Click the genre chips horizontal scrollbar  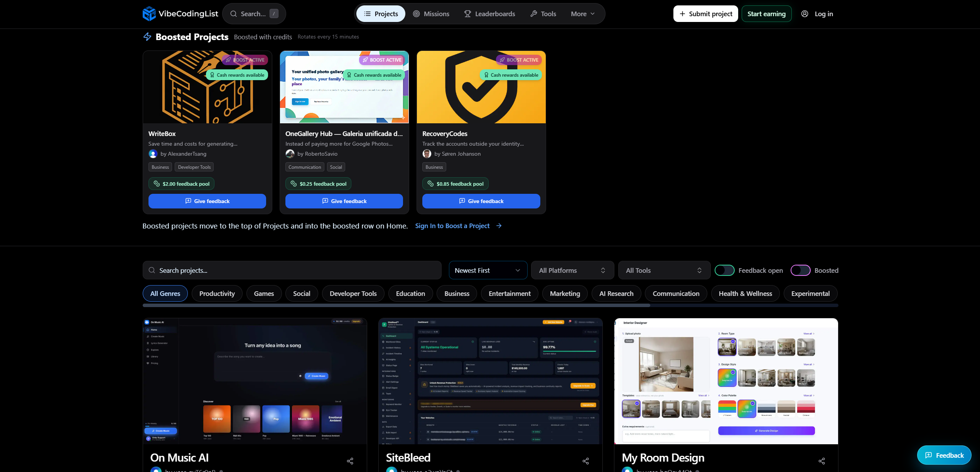click(x=396, y=306)
